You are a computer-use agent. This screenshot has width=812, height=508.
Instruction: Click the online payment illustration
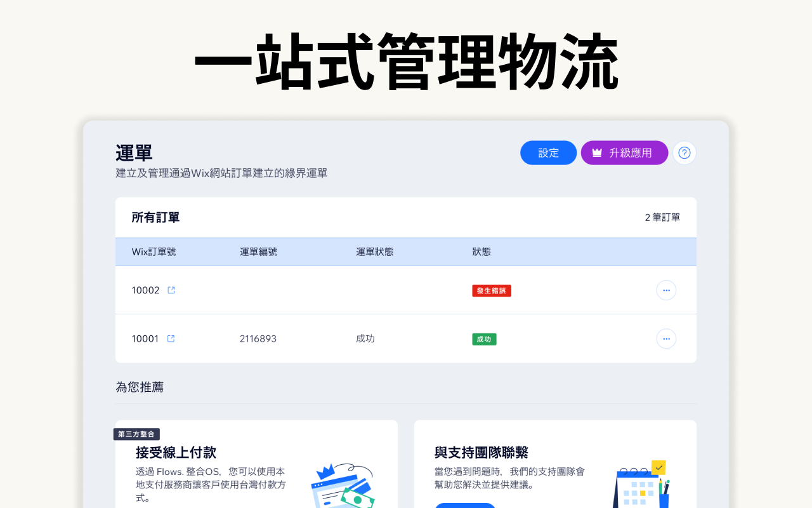point(343,486)
